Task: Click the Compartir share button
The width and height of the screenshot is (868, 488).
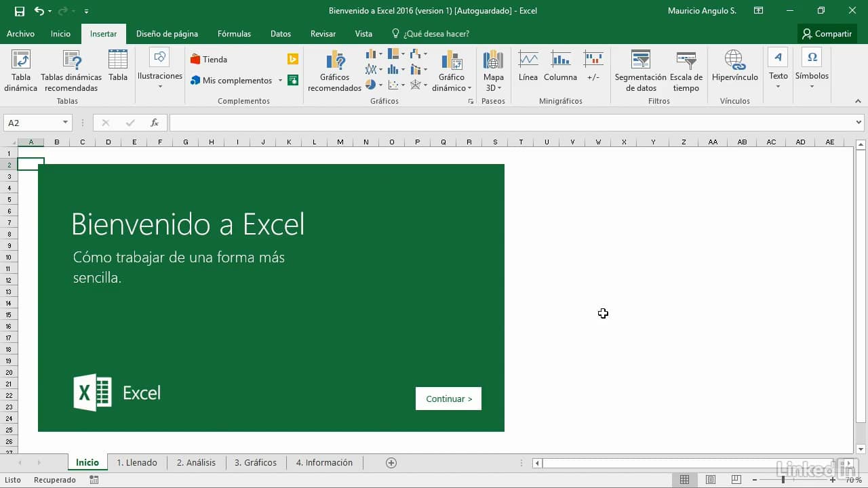Action: point(827,34)
